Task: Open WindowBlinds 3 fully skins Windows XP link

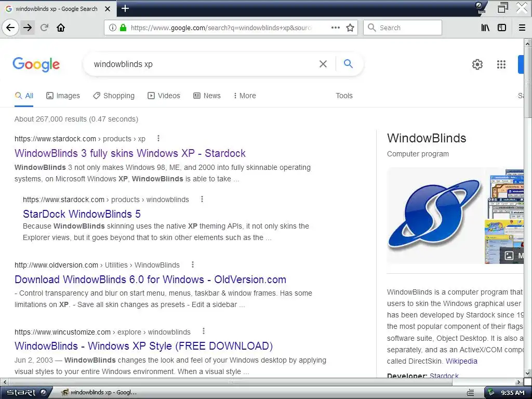Action: (130, 153)
